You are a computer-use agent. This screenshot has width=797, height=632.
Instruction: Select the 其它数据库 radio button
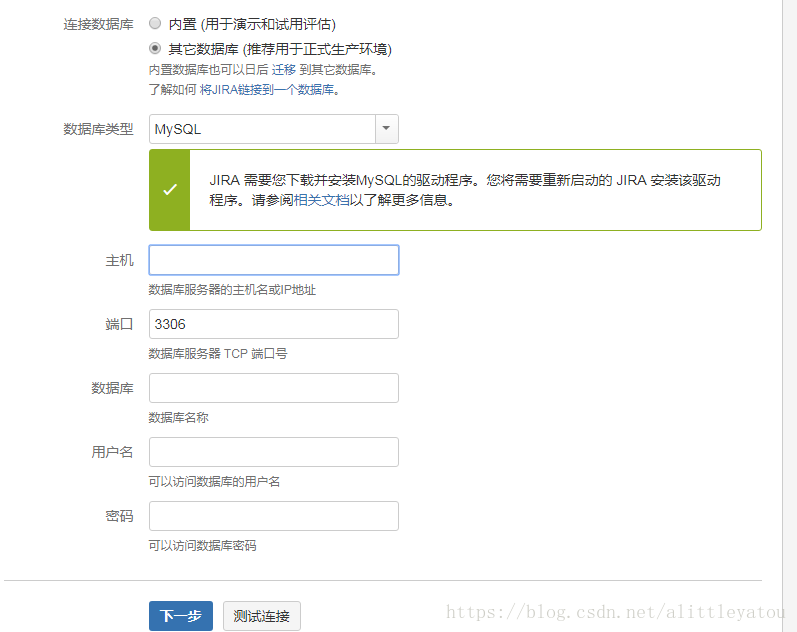click(x=155, y=48)
